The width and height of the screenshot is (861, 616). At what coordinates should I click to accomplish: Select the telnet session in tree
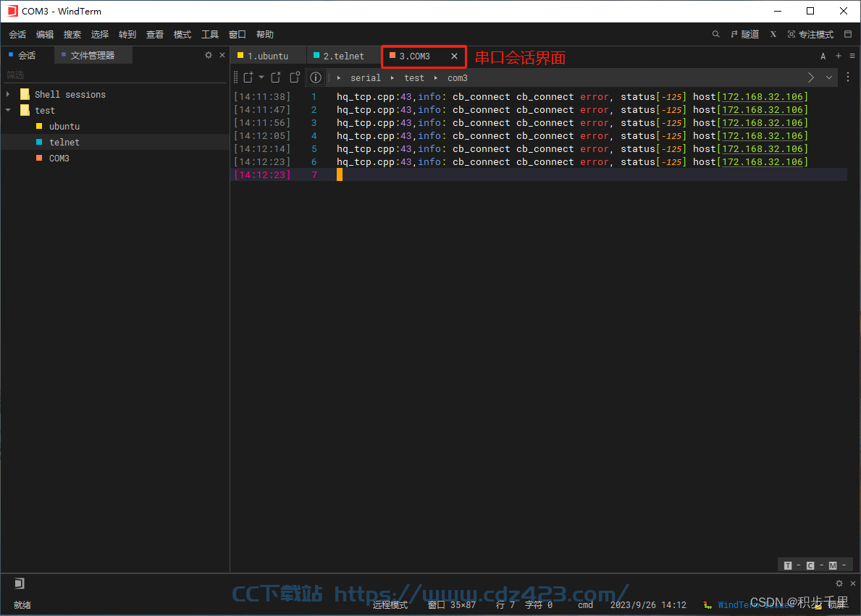click(64, 142)
